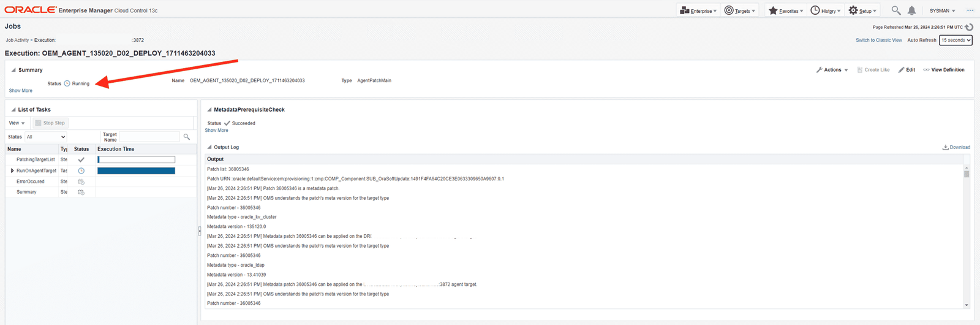Screen dimensions: 980x325
Task: Open the Status filter dropdown
Action: click(x=45, y=137)
